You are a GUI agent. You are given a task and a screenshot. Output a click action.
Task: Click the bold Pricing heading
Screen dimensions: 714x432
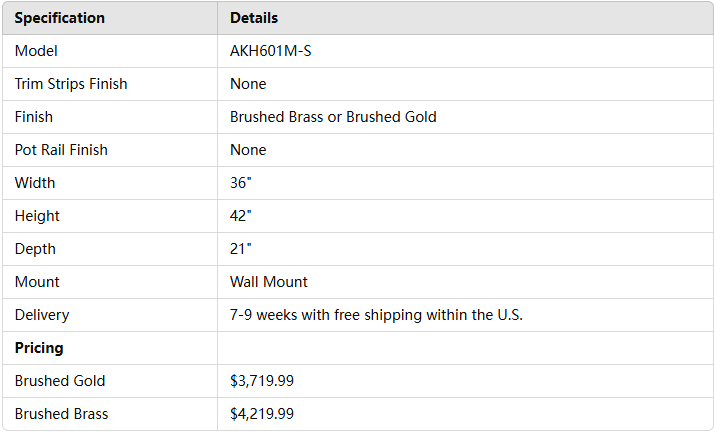pyautogui.click(x=39, y=348)
